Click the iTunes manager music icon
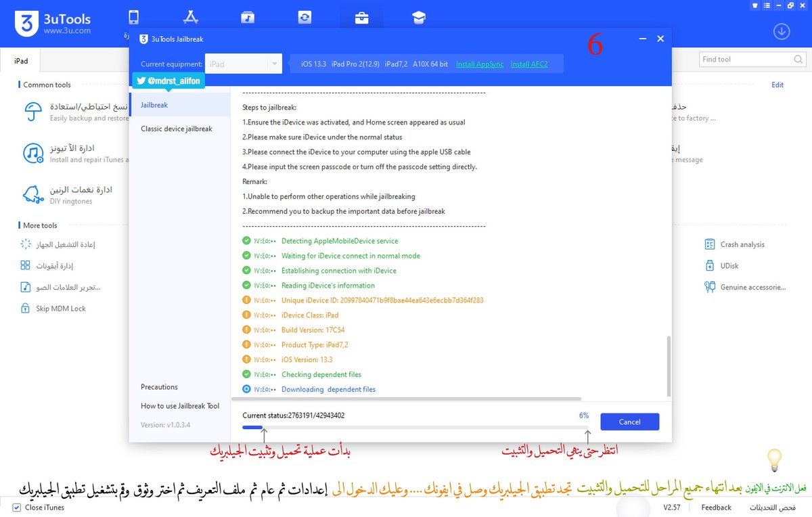 click(32, 154)
